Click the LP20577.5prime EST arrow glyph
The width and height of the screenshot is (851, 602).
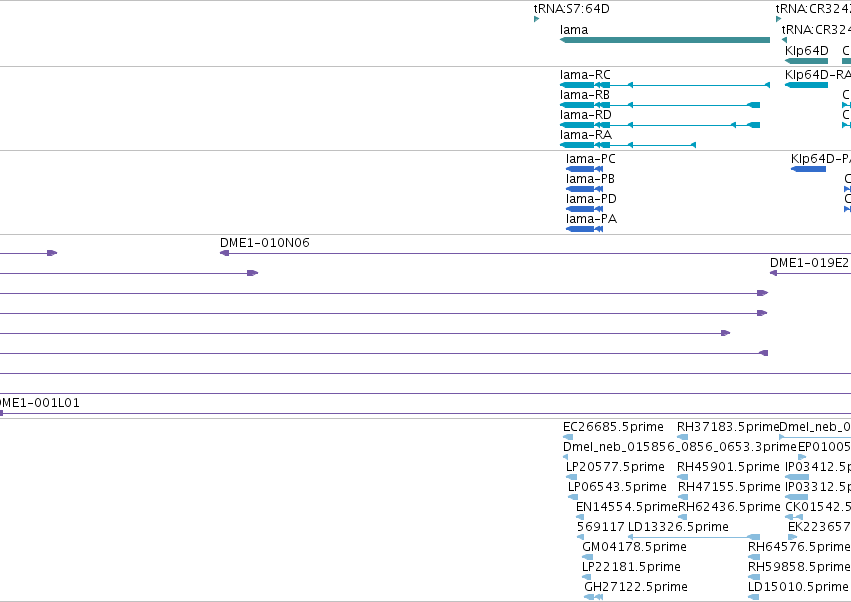(x=571, y=477)
